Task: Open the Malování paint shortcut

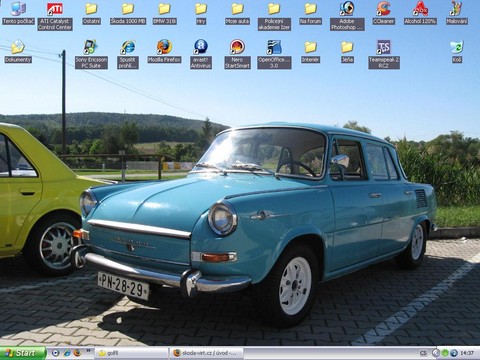Action: point(457,13)
